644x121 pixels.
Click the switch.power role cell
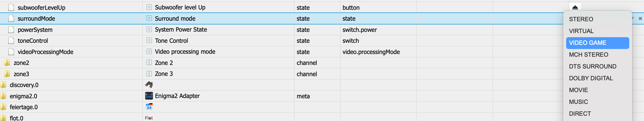tap(359, 30)
